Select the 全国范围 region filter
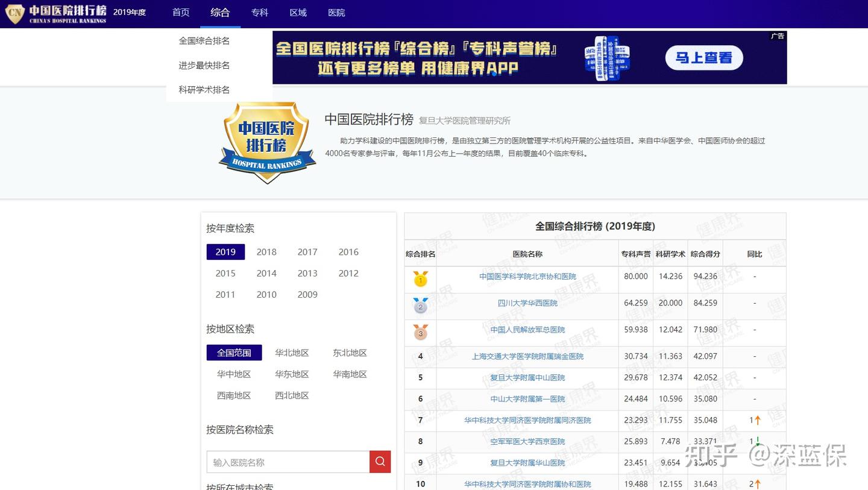868x490 pixels. tap(234, 353)
